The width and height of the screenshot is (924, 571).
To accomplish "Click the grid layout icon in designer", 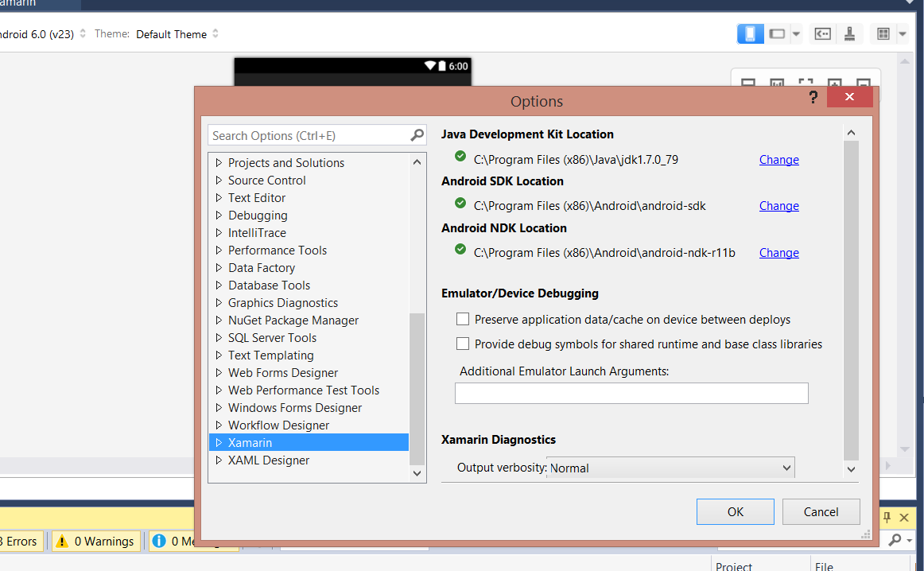I will point(883,33).
